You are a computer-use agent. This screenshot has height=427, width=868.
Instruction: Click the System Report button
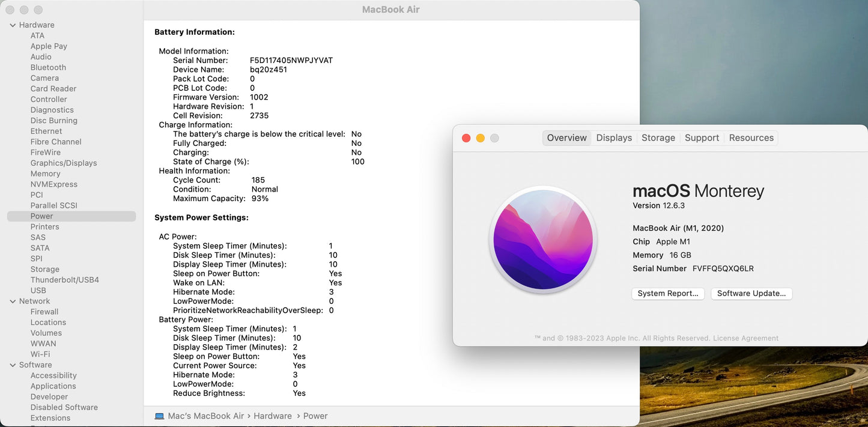click(667, 294)
